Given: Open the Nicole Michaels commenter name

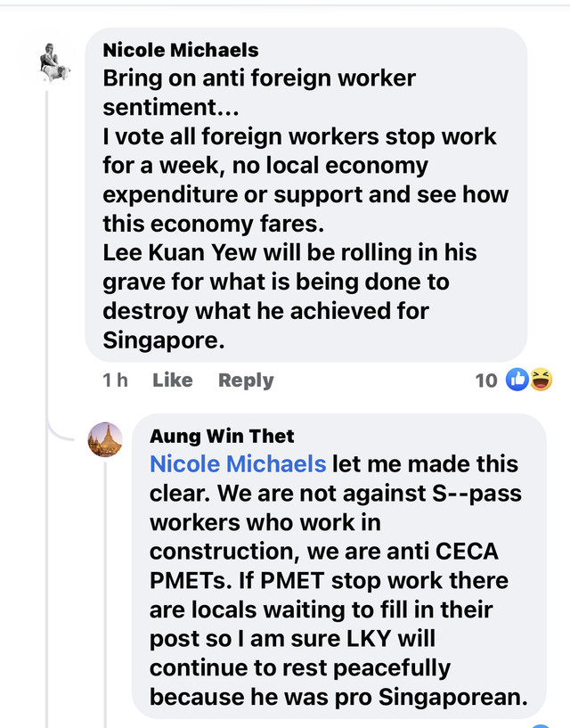Looking at the screenshot, I should pos(181,50).
